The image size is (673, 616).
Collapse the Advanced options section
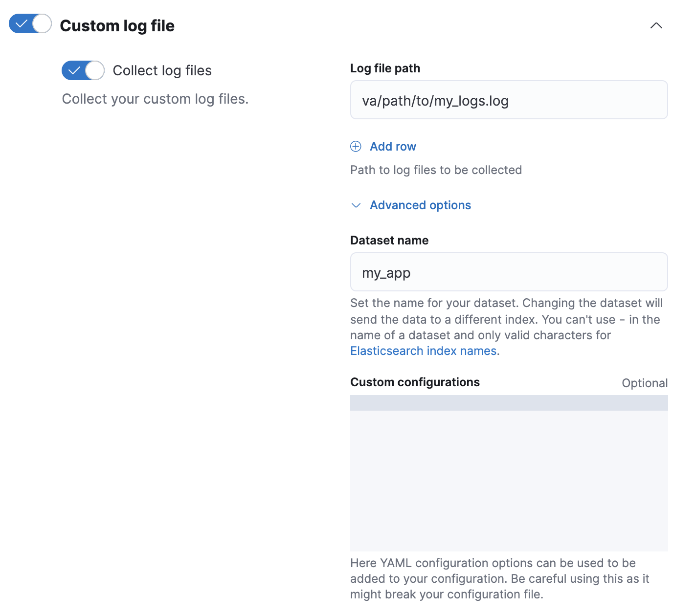tap(420, 205)
